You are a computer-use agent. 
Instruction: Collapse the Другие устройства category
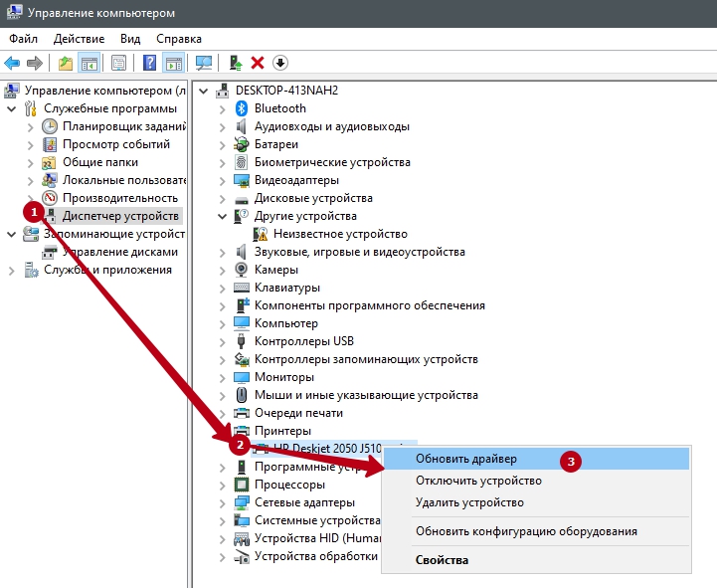[223, 216]
